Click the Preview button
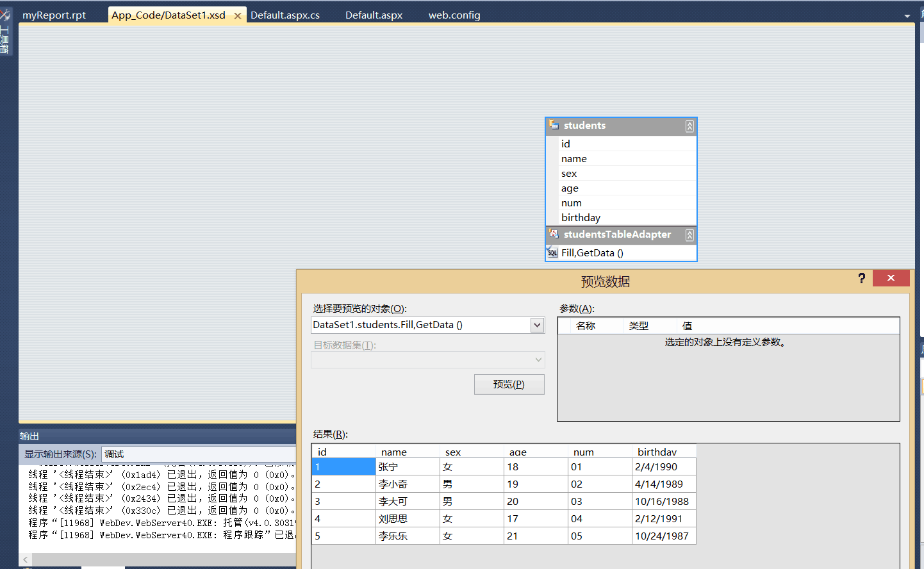Screen dimensions: 924x569 pyautogui.click(x=509, y=384)
